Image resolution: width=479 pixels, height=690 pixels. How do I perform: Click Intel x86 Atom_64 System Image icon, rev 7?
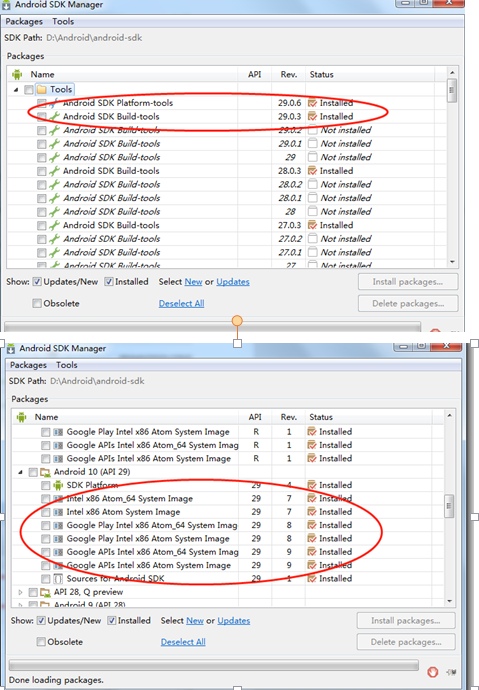(x=58, y=499)
